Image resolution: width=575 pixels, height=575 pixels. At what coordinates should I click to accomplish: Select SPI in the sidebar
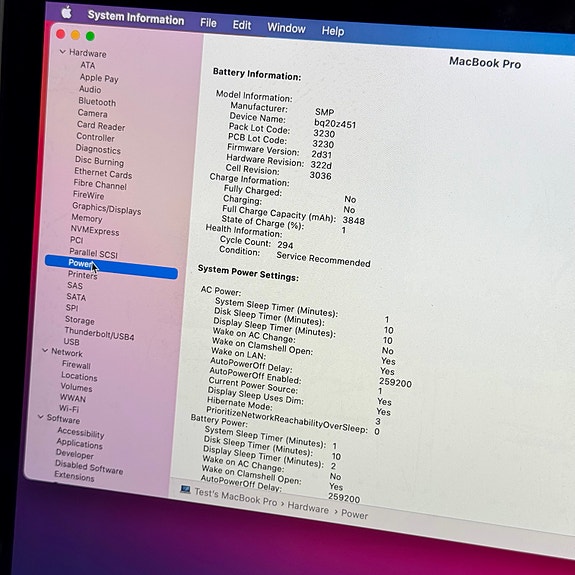point(72,308)
